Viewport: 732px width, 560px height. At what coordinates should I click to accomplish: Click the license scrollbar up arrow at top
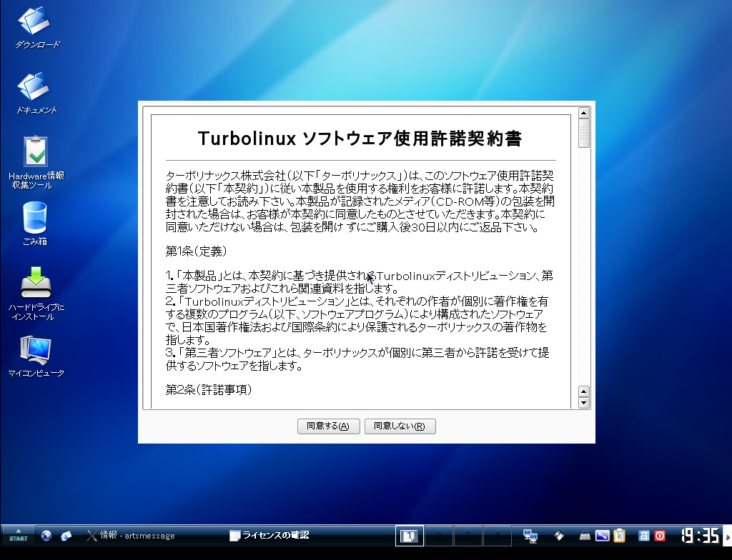[583, 113]
